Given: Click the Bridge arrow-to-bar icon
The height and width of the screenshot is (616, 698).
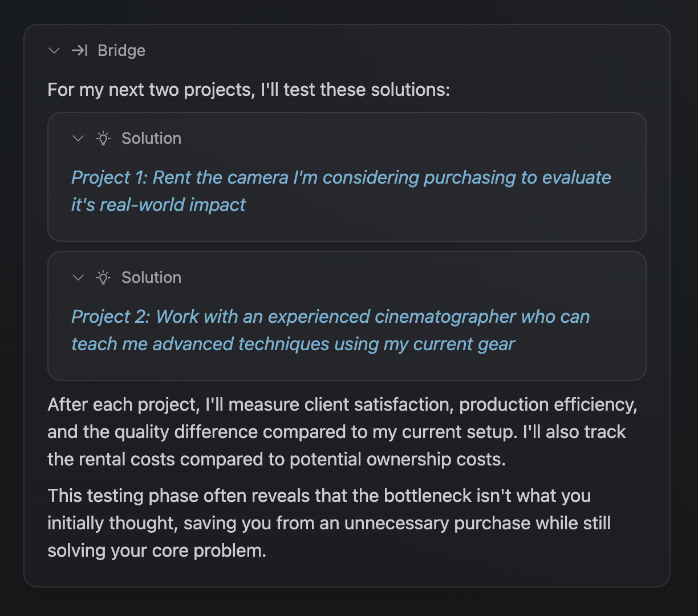Looking at the screenshot, I should click(79, 51).
